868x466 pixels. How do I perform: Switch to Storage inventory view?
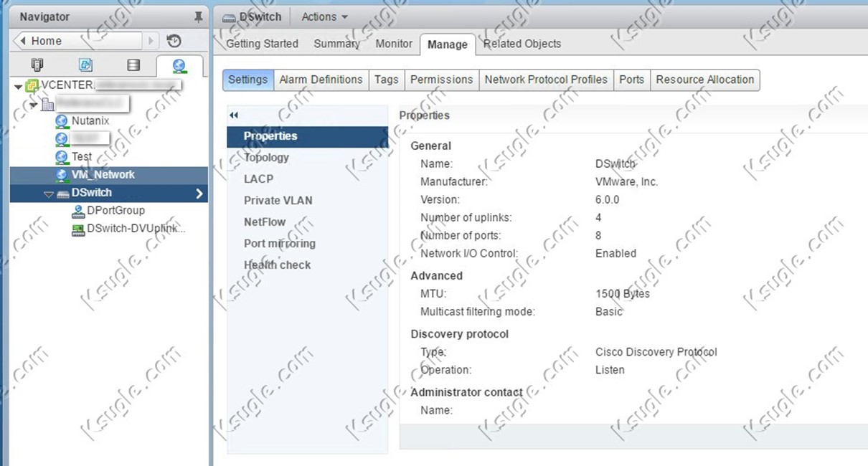click(133, 65)
